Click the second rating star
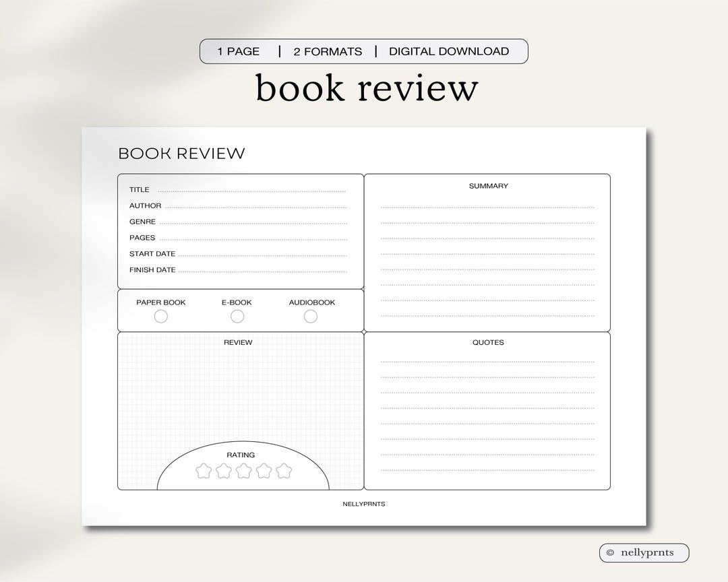This screenshot has width=728, height=582. point(223,472)
